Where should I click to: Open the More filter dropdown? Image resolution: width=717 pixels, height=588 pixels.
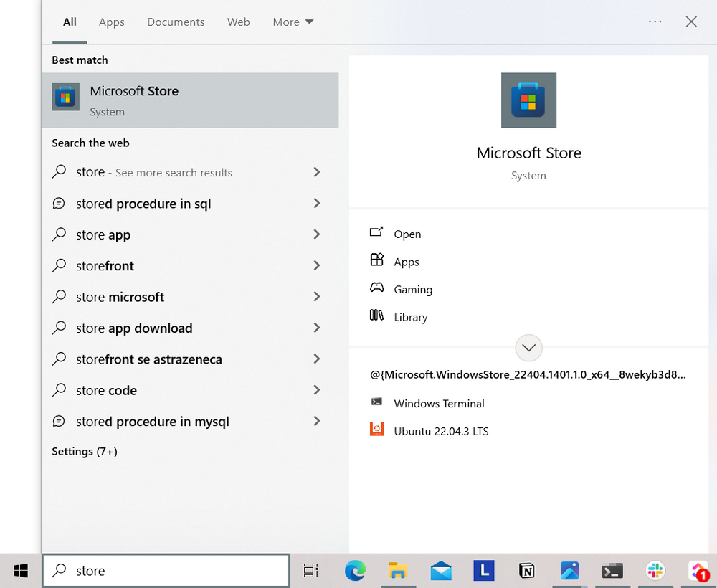pos(293,22)
